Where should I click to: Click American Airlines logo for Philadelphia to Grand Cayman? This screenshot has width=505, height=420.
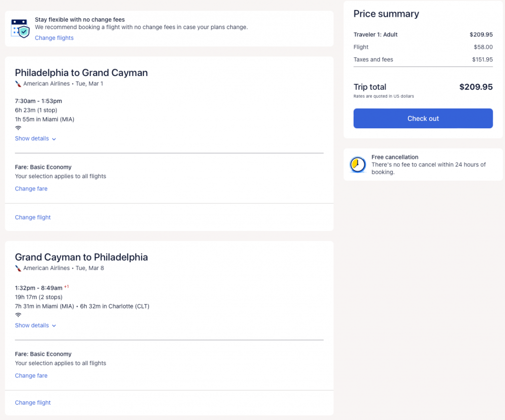click(x=18, y=84)
